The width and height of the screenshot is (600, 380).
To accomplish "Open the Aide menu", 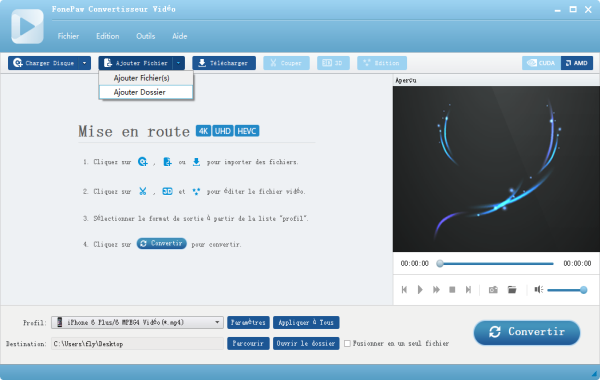I will click(x=179, y=36).
